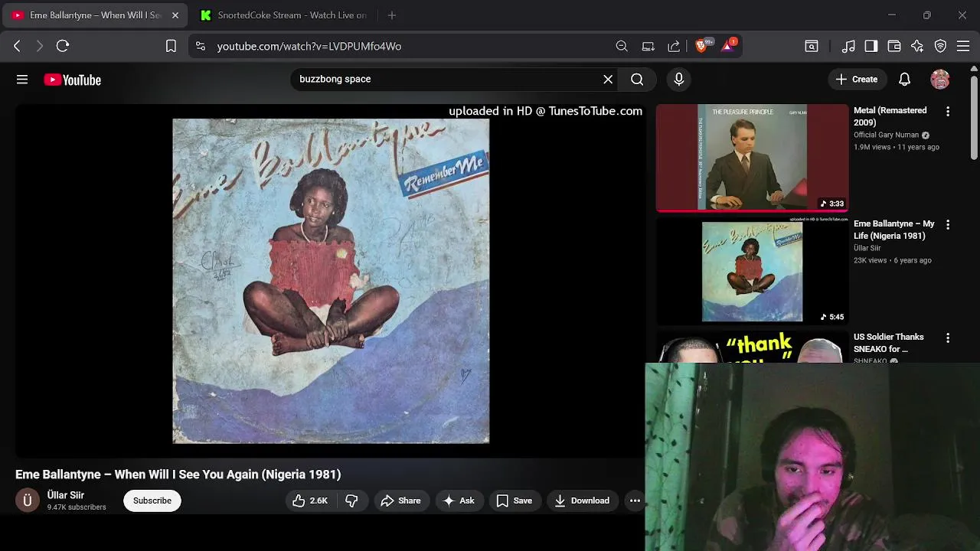Start voice search with the microphone

tap(678, 79)
